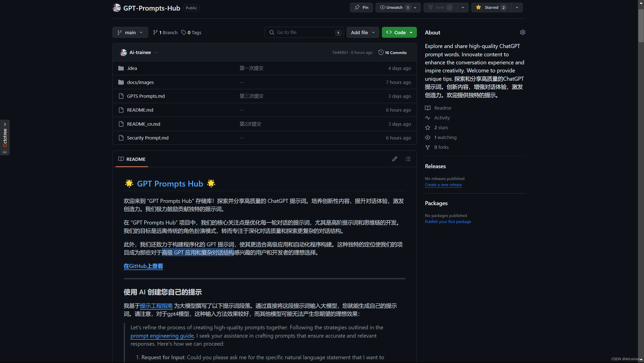644x363 pixels.
Task: Open the 第三次提交 commit message
Action: [252, 96]
